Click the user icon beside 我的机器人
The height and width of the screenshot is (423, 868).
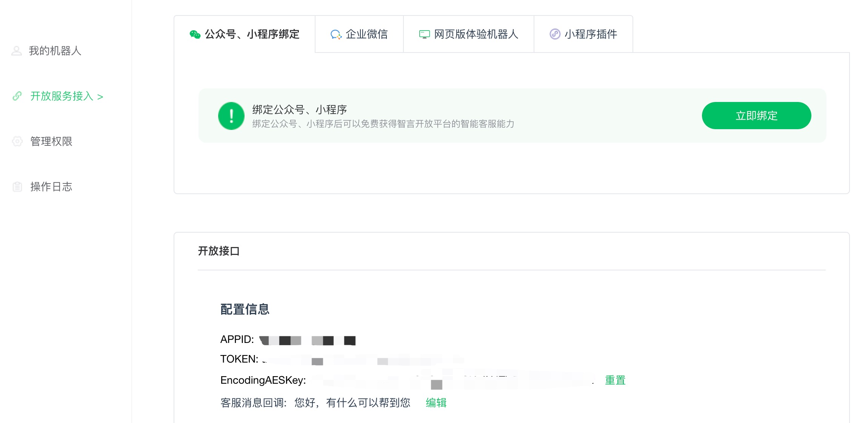click(x=17, y=51)
